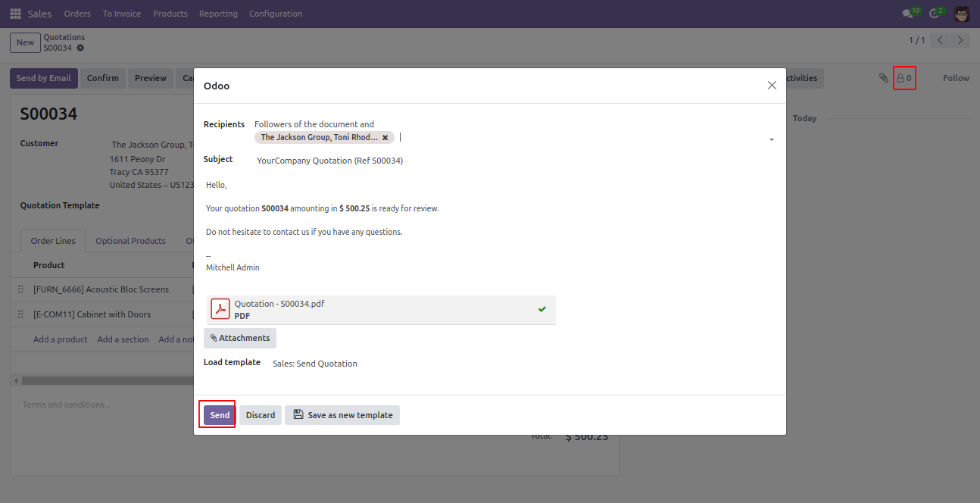Screen dimensions: 980x503
Task: Open the Mitchell Admin user avatar menu
Action: click(x=961, y=14)
